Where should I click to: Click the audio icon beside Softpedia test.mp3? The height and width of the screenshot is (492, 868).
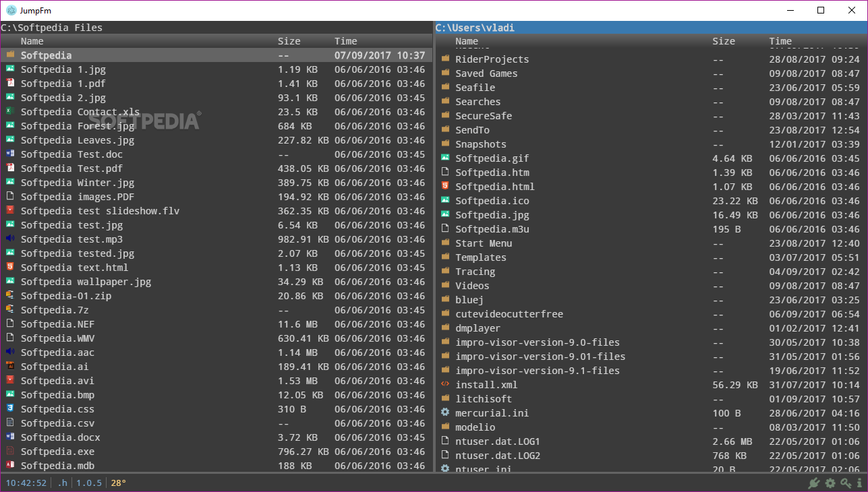click(10, 239)
